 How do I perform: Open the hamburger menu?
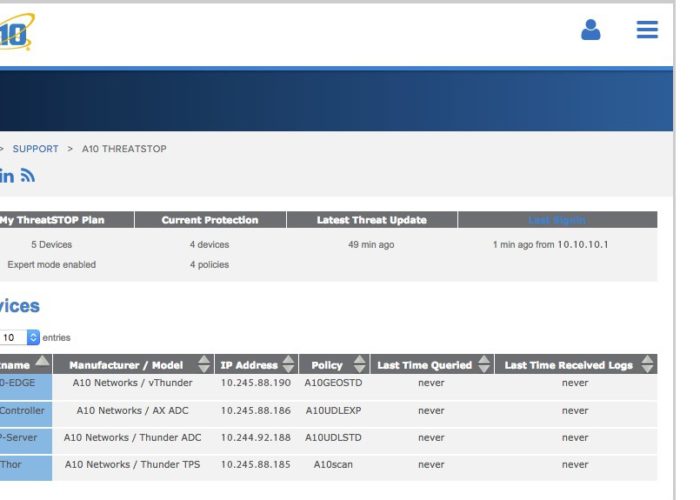click(647, 29)
